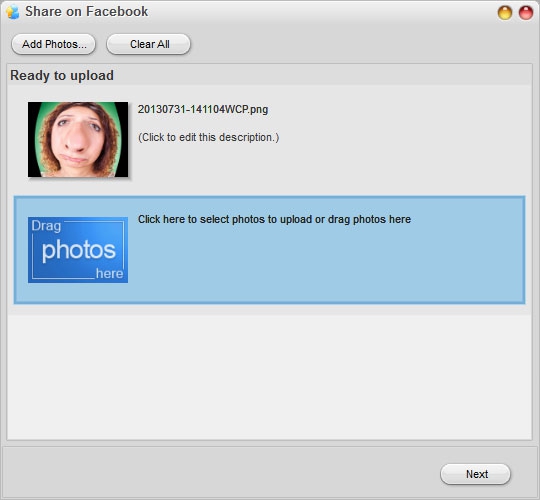Click the 'Click here to select photos' text

[x=274, y=219]
